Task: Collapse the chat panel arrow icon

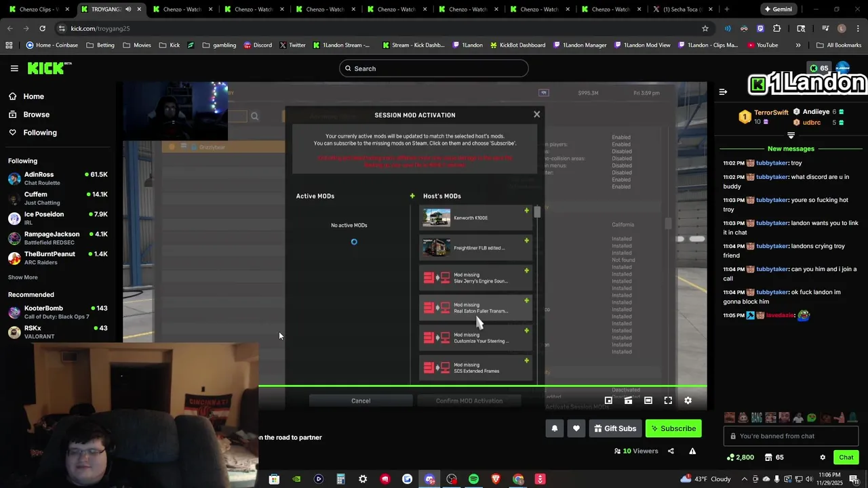Action: coord(723,91)
